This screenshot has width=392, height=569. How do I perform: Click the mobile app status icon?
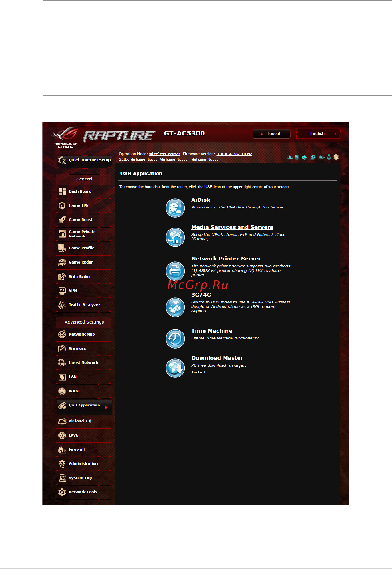pos(297,157)
